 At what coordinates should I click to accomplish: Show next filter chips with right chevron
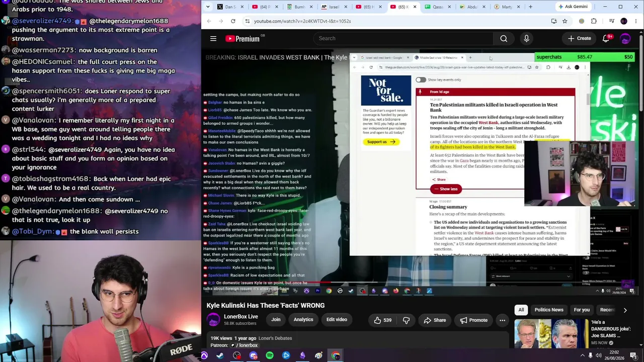(x=625, y=310)
